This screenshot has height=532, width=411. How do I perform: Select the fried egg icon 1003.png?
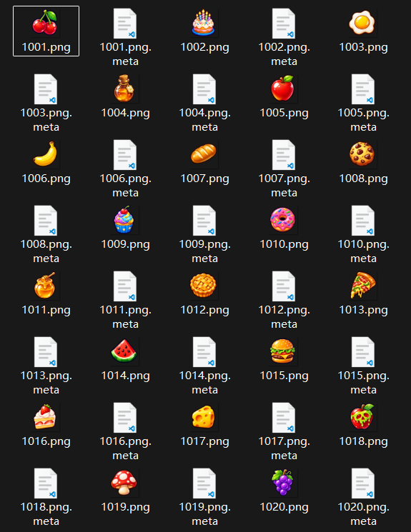tap(362, 23)
